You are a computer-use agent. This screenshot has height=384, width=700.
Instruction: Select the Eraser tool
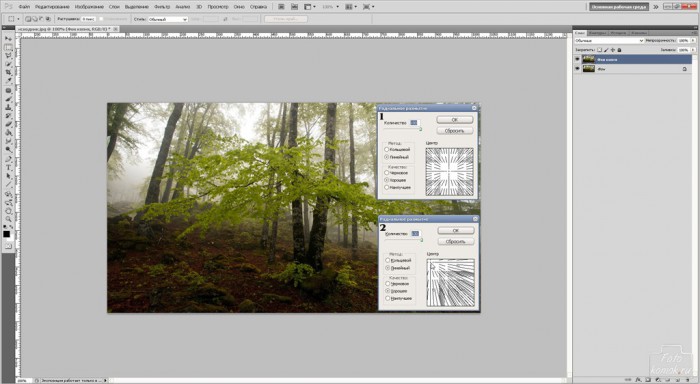click(9, 124)
